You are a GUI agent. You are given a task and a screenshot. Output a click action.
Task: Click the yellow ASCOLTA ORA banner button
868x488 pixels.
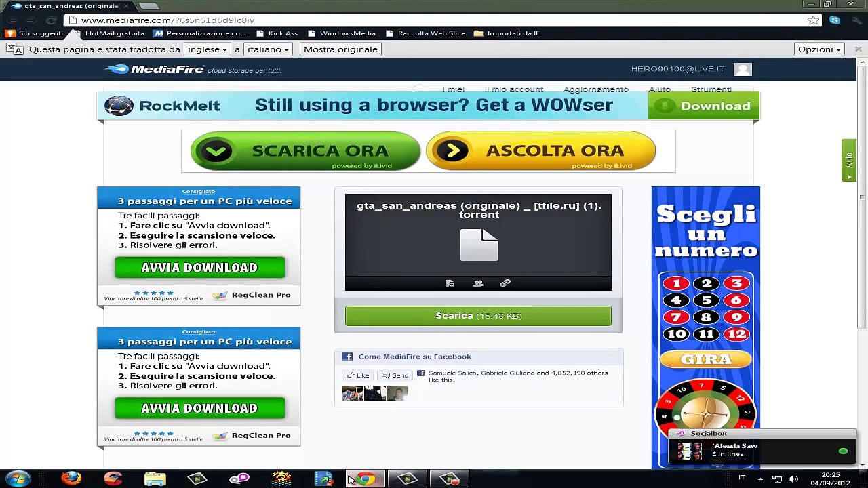pos(540,151)
